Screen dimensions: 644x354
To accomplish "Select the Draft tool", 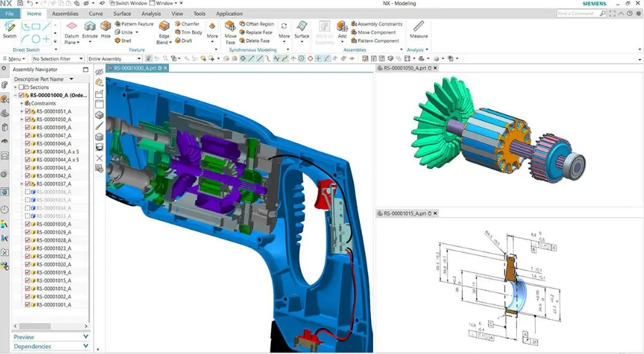I will 184,41.
